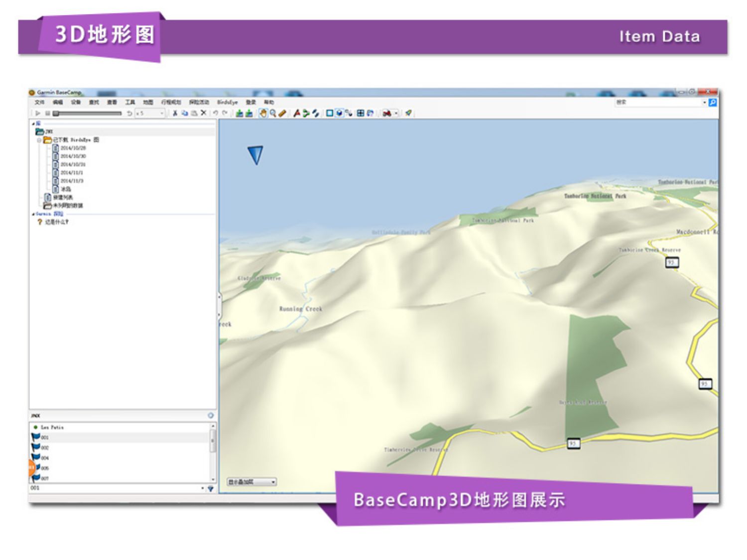Select the 2014/10/28 list item
The image size is (747, 560).
69,148
